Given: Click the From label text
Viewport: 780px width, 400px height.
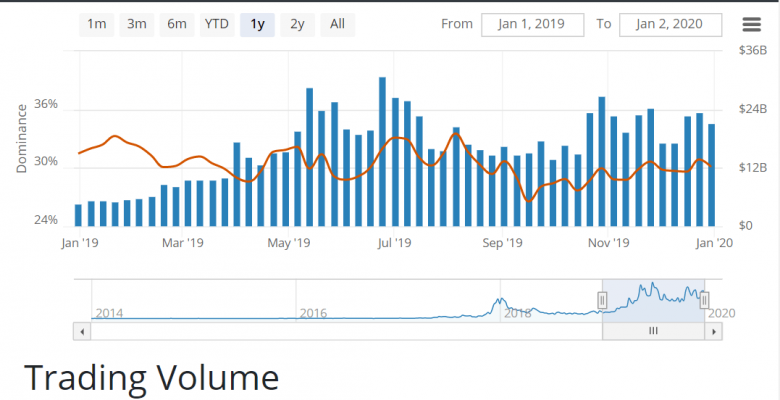Looking at the screenshot, I should click(x=457, y=24).
